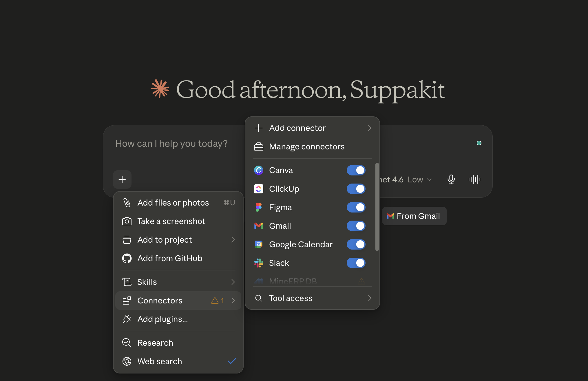Click the Manage connectors toolbox icon
588x381 pixels.
pyautogui.click(x=258, y=146)
